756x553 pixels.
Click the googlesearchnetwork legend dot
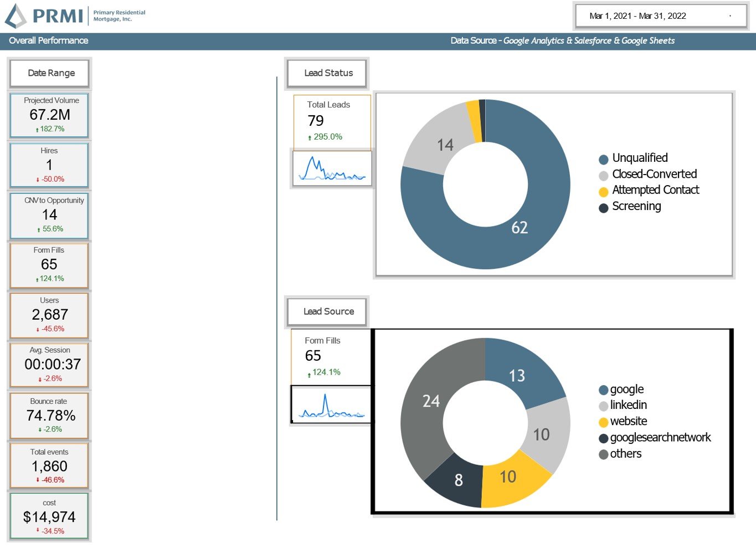coord(604,438)
